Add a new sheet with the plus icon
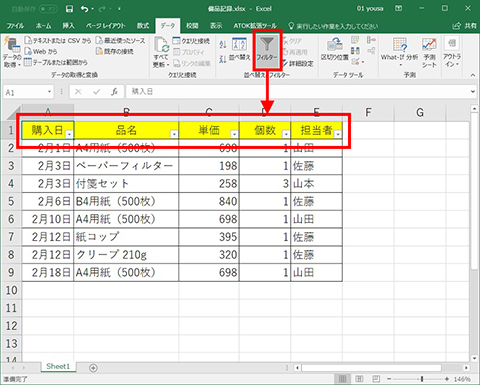This screenshot has height=385, width=480. click(x=93, y=368)
